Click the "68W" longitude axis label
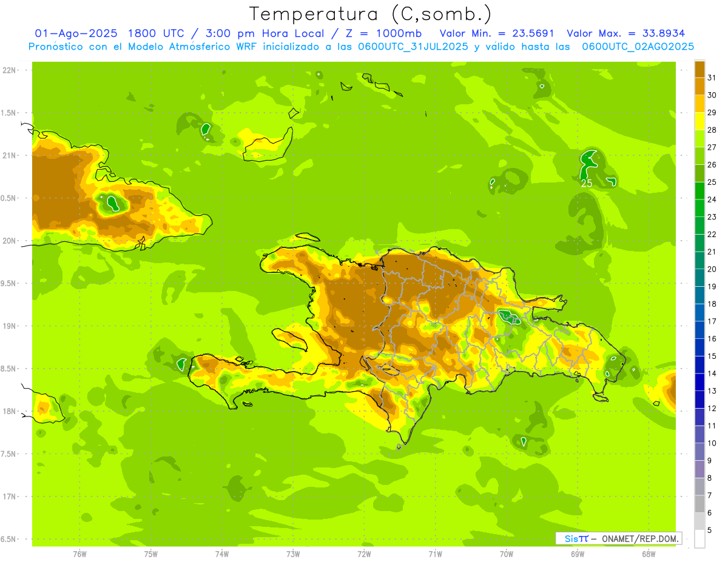The height and width of the screenshot is (562, 728). click(648, 554)
